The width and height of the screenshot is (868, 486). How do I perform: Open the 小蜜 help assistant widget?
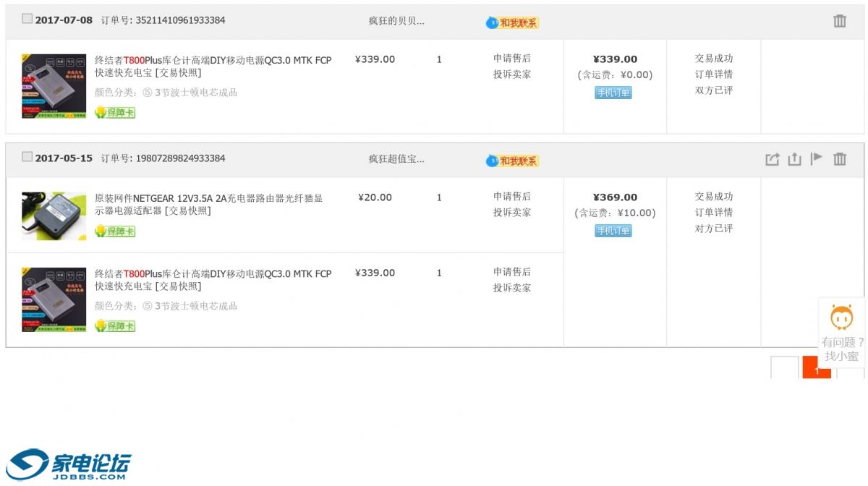click(841, 332)
